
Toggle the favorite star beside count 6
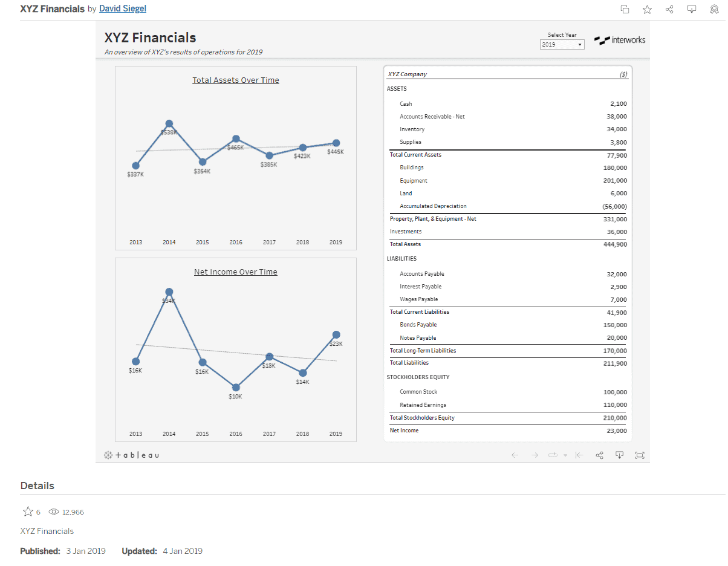27,512
